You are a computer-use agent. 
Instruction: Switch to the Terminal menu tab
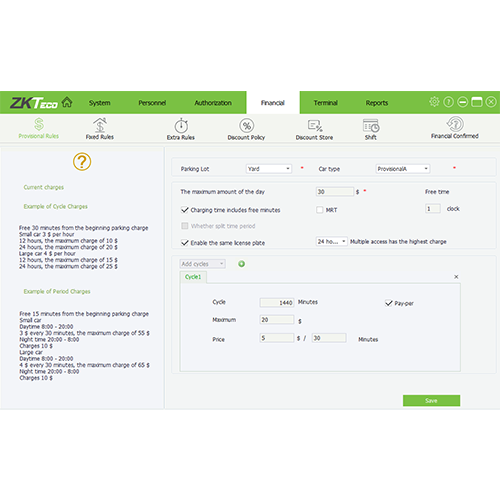coord(326,103)
